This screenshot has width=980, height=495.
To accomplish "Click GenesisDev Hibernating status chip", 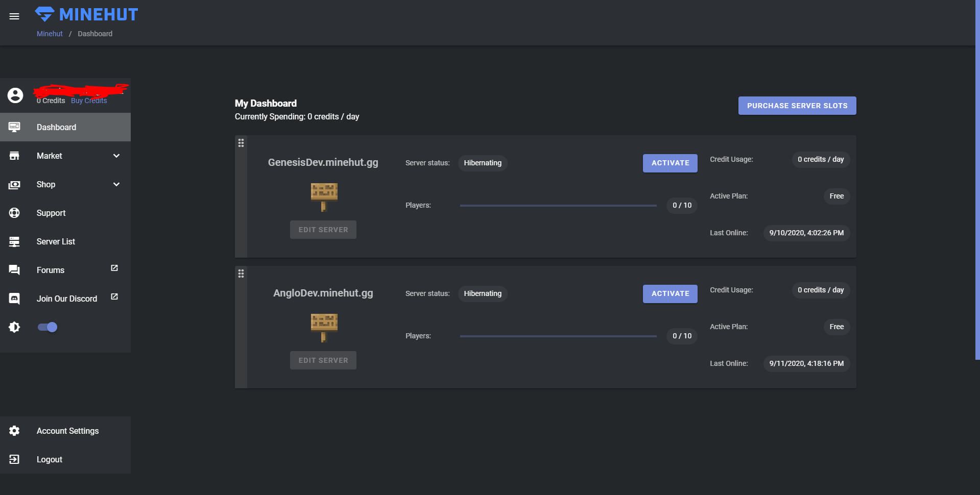I will click(x=483, y=163).
